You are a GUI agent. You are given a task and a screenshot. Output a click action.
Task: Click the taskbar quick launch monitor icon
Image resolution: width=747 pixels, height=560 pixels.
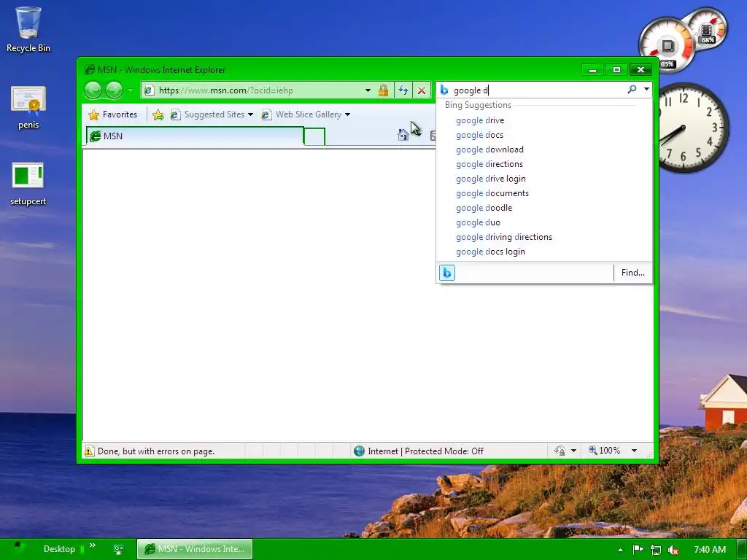click(x=119, y=549)
